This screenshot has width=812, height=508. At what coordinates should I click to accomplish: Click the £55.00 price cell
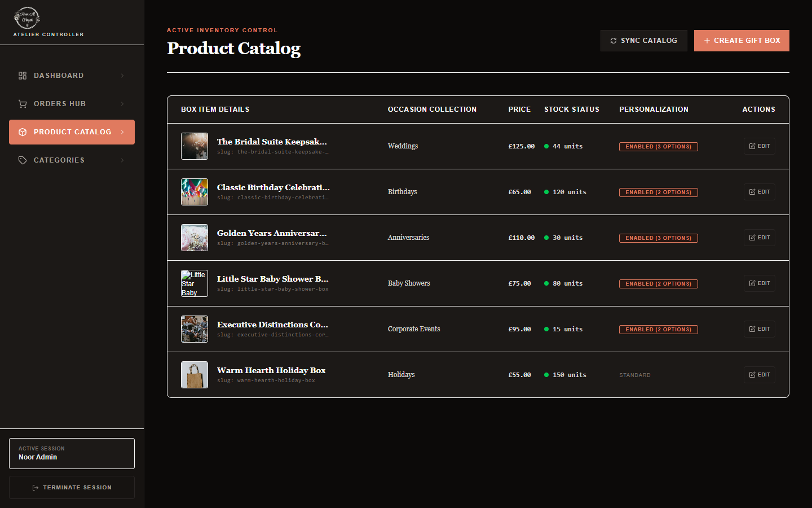point(519,375)
